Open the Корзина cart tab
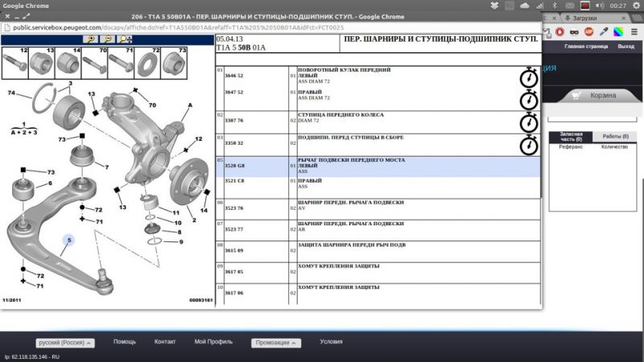The height and width of the screenshot is (362, 644). (600, 95)
